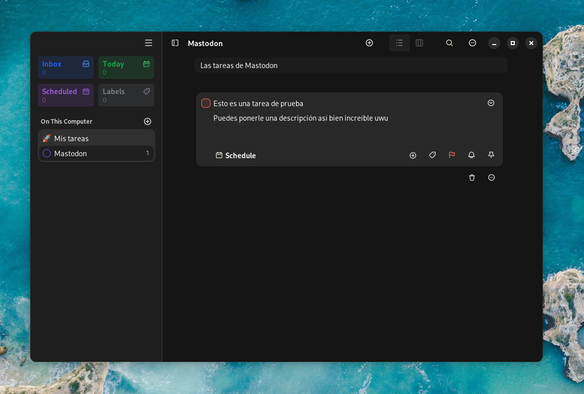Click the Labels tag icon in sidebar
Screen dimensions: 584x394
pos(146,92)
